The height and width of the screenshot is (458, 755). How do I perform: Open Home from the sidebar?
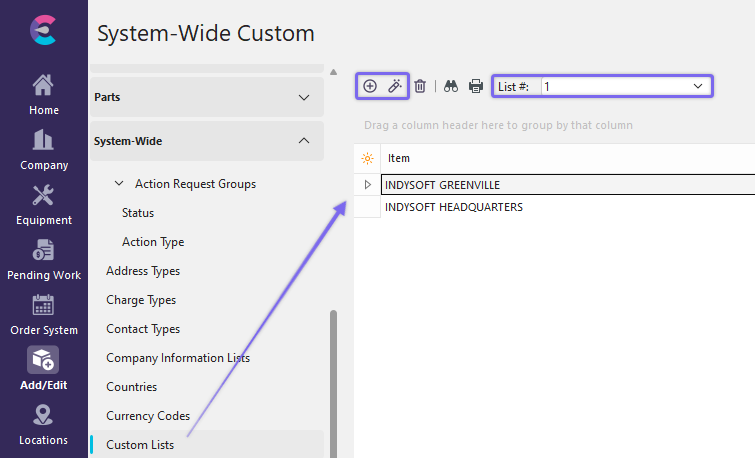tap(43, 95)
